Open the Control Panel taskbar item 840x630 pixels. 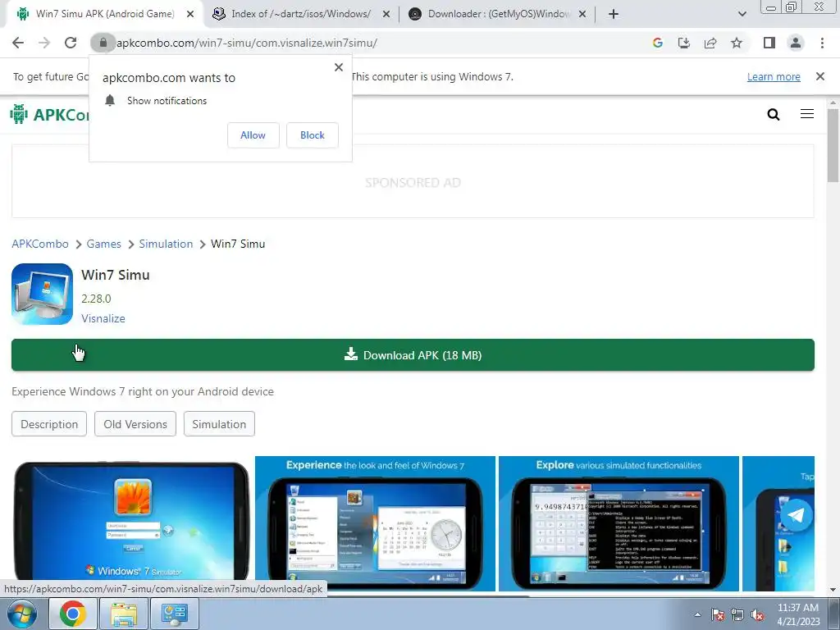[175, 614]
